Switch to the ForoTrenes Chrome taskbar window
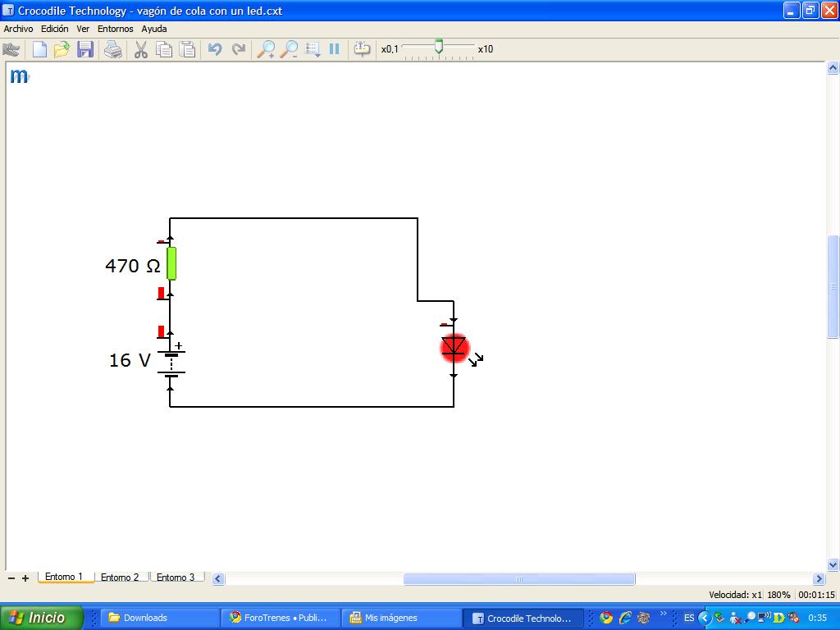840x630 pixels. coord(281,618)
